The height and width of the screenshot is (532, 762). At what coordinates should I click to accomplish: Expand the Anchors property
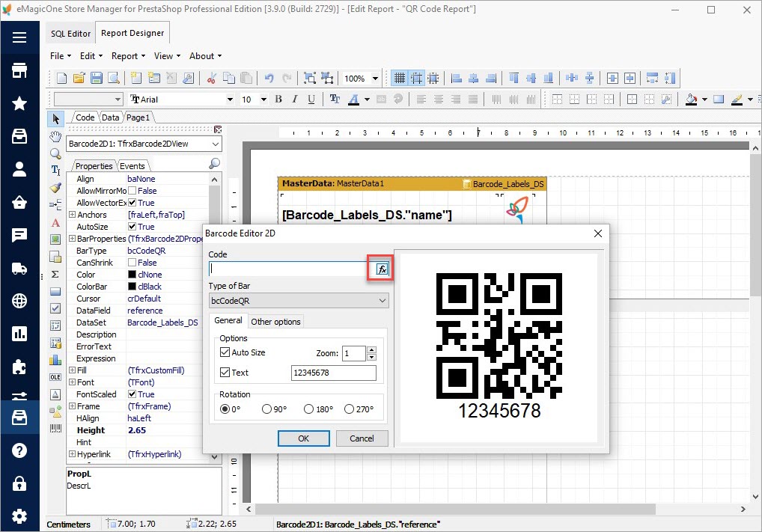[72, 215]
